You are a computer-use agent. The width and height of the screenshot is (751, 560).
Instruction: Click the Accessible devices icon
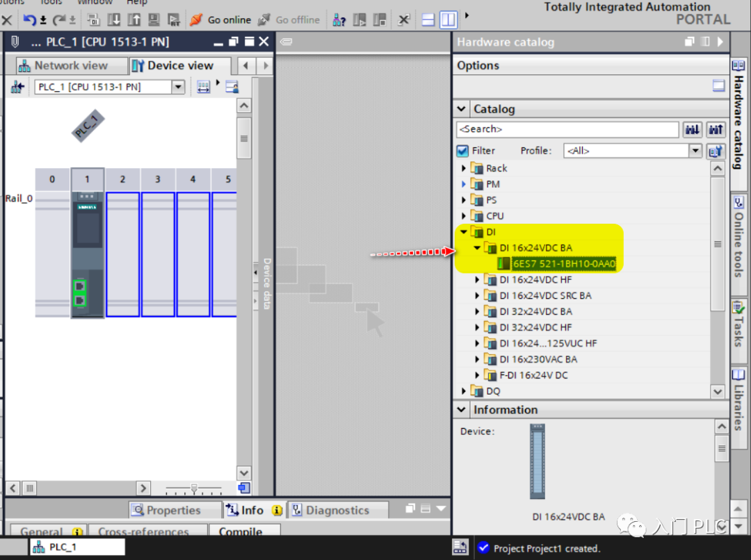point(339,19)
